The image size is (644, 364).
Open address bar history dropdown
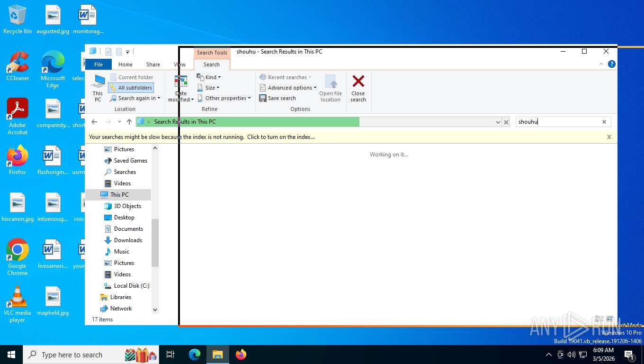498,122
